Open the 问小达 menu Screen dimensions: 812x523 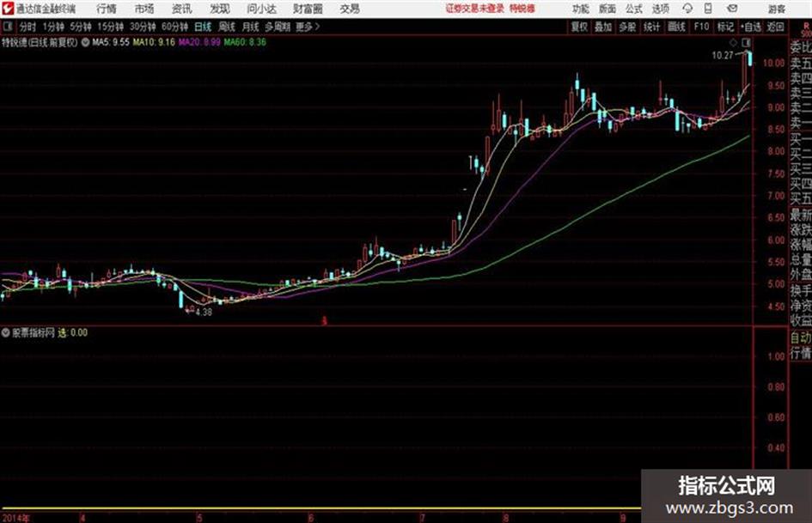point(261,9)
